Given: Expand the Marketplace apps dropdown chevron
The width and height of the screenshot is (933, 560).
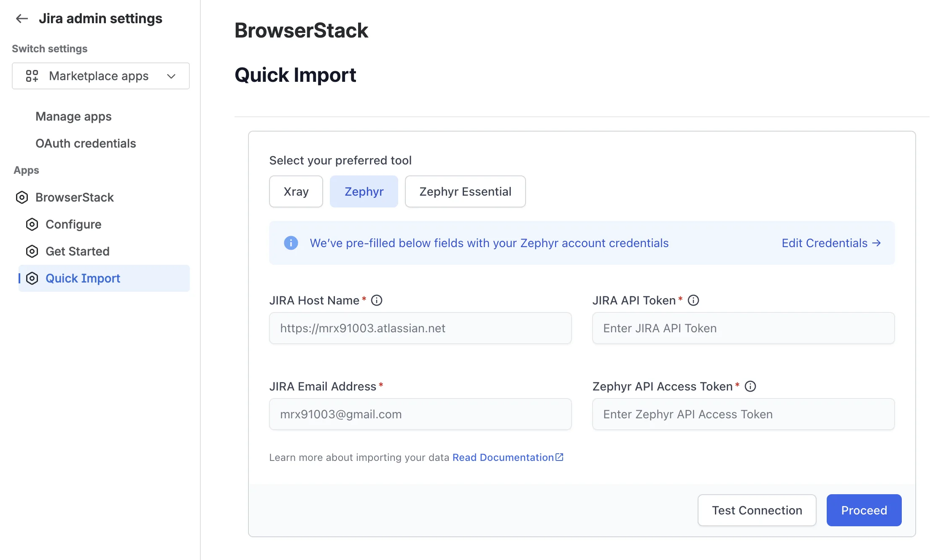Looking at the screenshot, I should click(x=171, y=76).
